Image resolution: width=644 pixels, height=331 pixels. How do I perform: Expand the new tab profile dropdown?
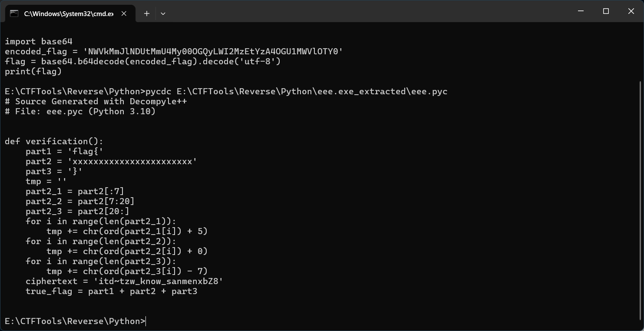coord(163,13)
